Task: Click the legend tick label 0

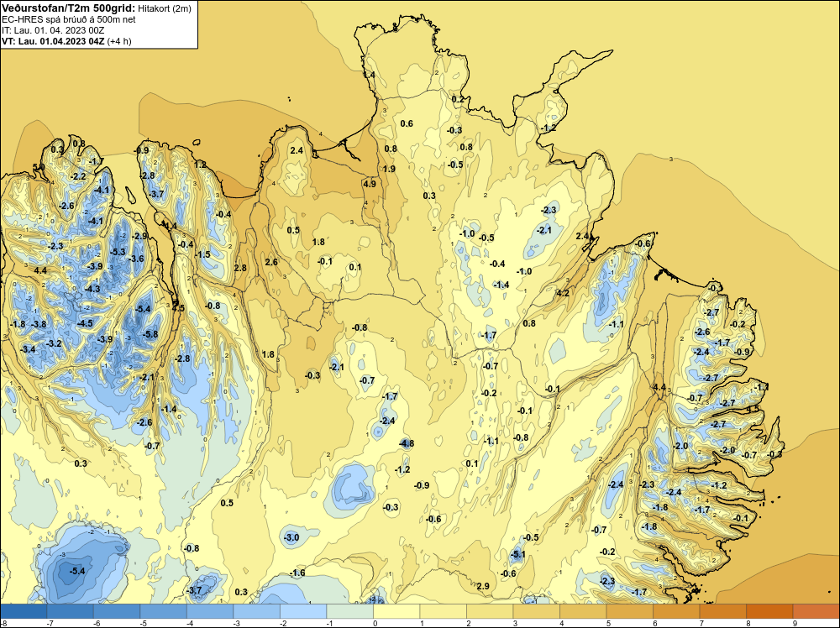Action: point(375,623)
